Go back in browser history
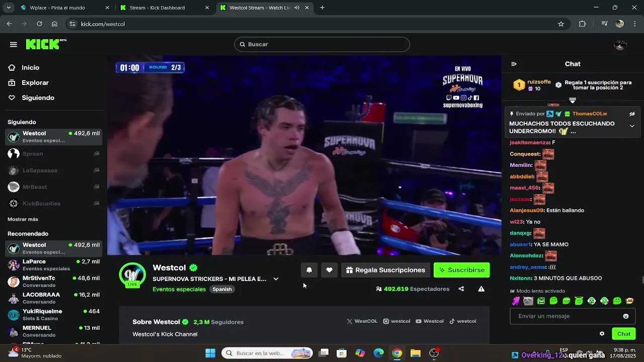The image size is (644, 362). [9, 24]
